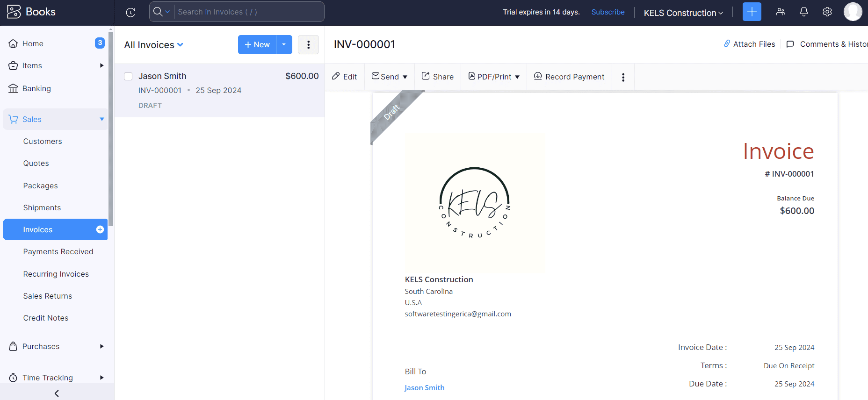Click the $600.00 amount in invoice list

302,76
